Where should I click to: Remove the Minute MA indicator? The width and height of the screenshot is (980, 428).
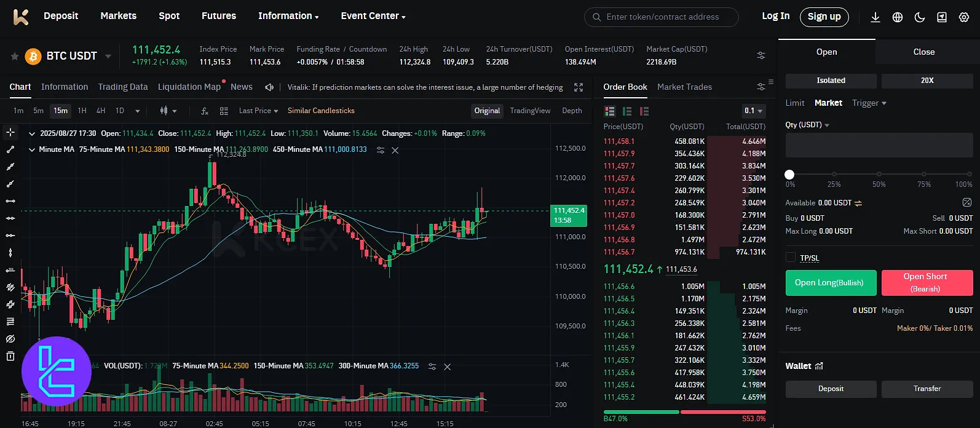pos(395,150)
